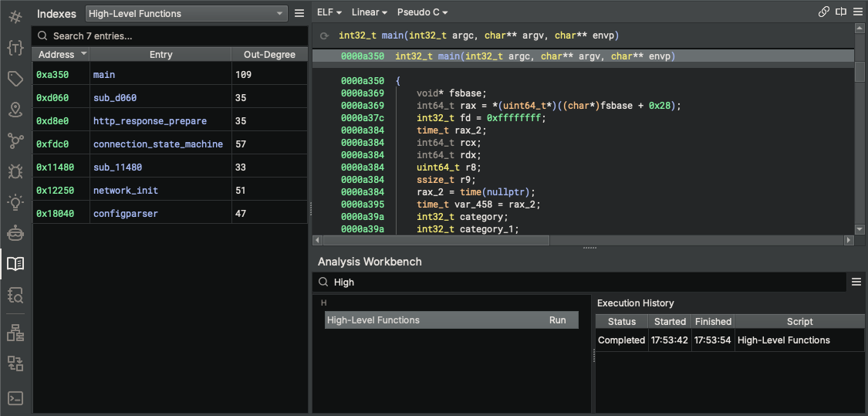Select the open book Indexes icon
Viewport: 868px width, 416px height.
pos(15,264)
